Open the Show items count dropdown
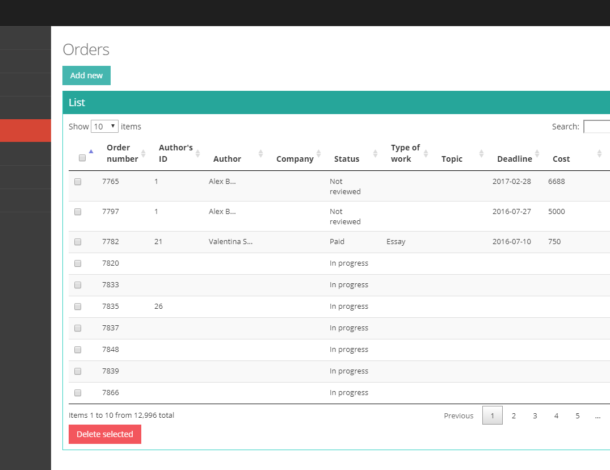This screenshot has width=610, height=470. point(104,127)
